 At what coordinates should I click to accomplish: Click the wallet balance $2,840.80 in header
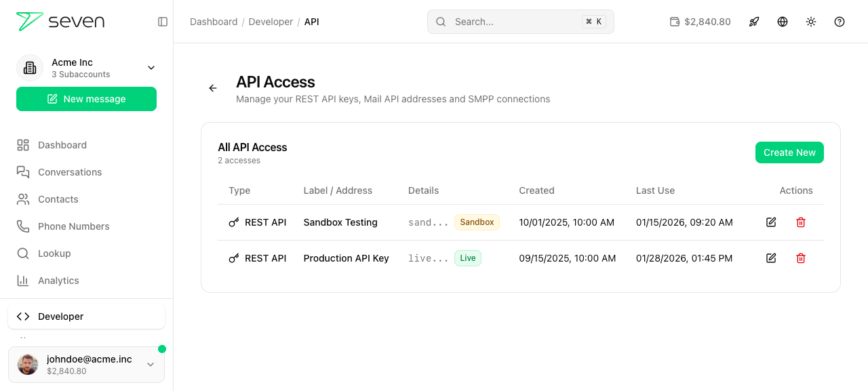click(701, 22)
